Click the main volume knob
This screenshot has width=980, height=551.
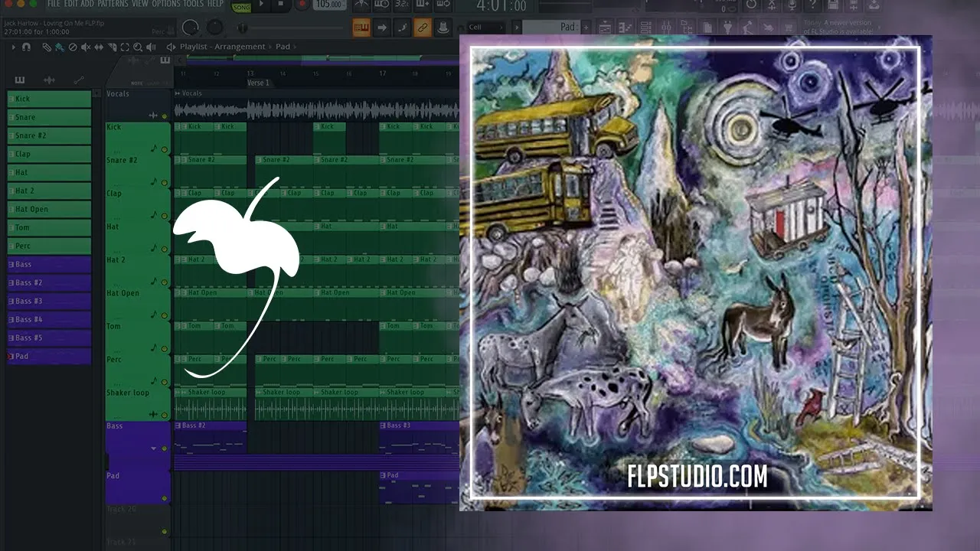(x=191, y=28)
